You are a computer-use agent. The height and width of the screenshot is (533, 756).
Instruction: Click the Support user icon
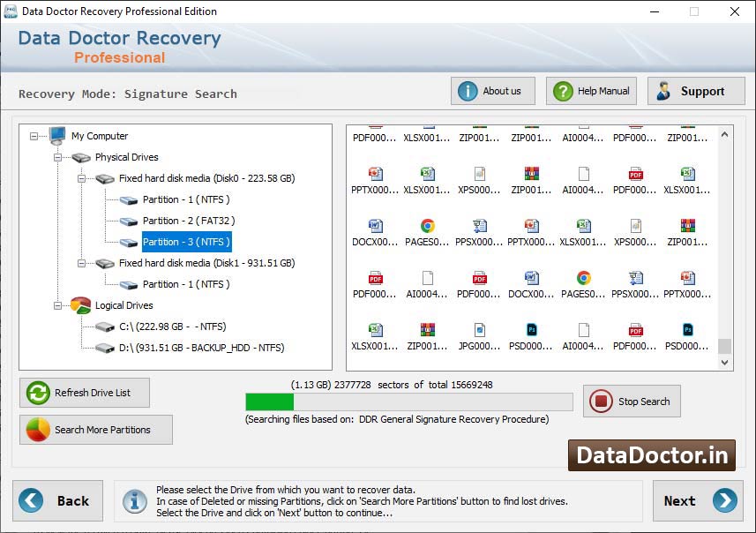click(664, 90)
